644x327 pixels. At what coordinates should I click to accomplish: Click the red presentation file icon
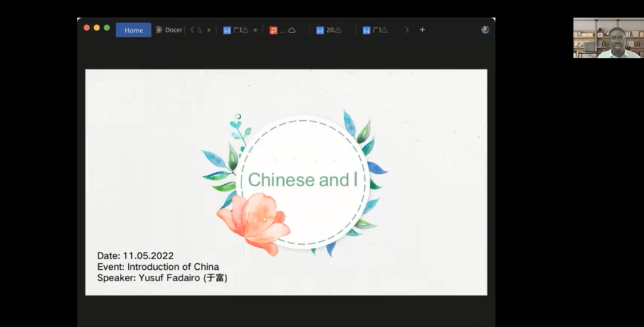pos(273,30)
